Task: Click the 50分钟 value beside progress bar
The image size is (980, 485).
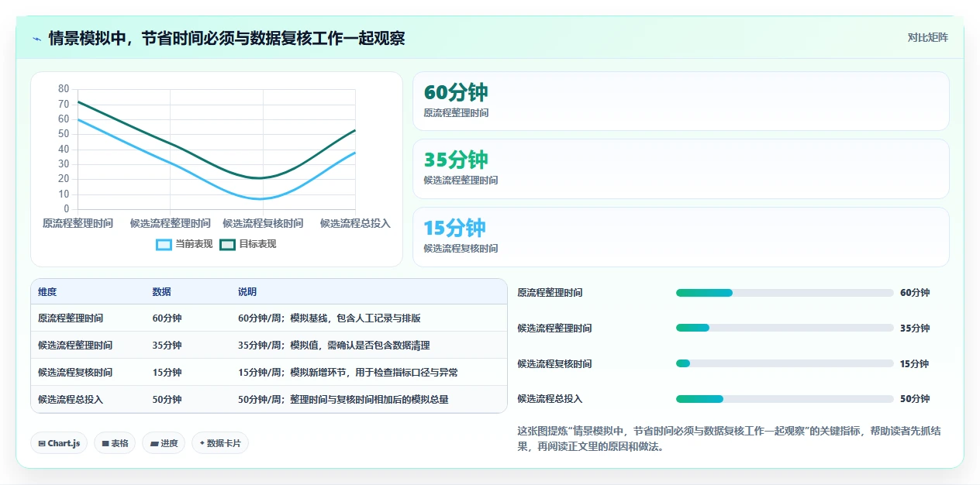Action: click(915, 399)
